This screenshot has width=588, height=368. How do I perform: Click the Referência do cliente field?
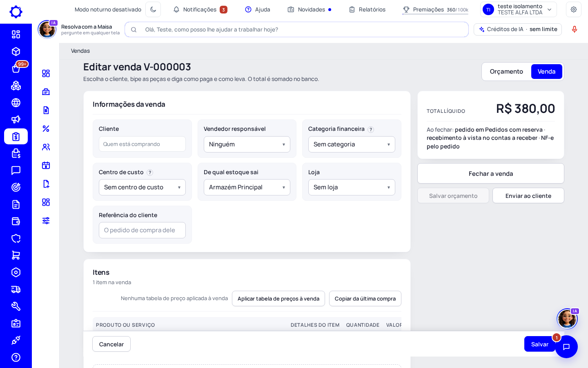point(142,230)
